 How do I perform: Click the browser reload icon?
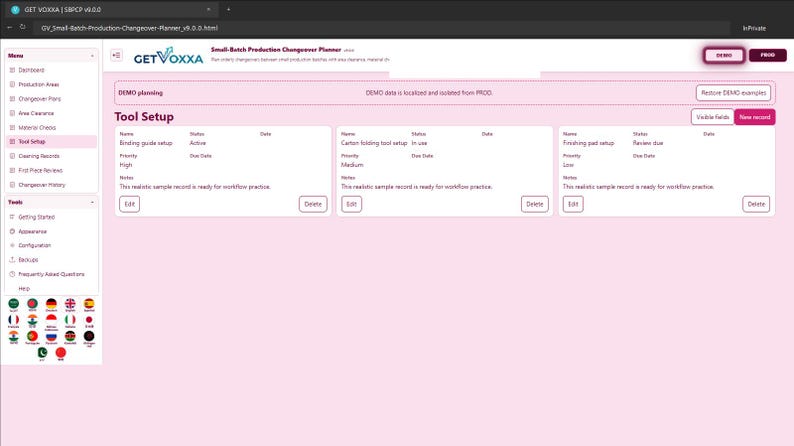(23, 28)
